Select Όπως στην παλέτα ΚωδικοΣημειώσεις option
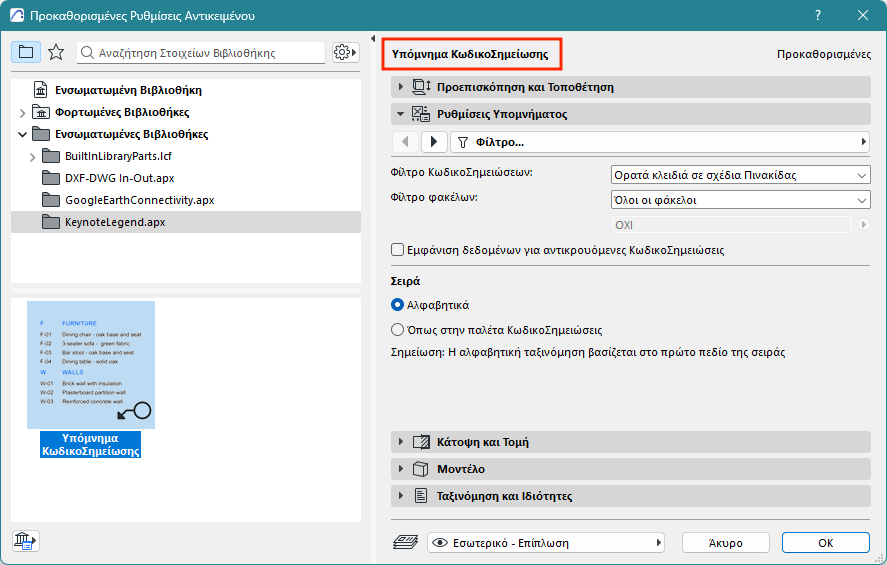This screenshot has height=565, width=887. tap(398, 329)
